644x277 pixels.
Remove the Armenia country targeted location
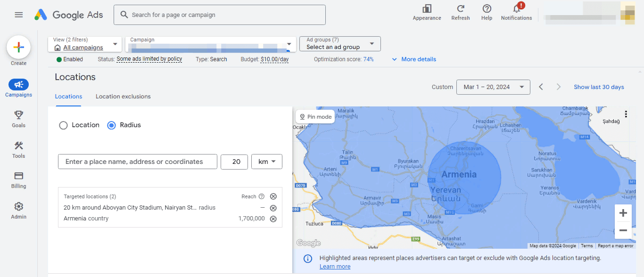pyautogui.click(x=273, y=219)
